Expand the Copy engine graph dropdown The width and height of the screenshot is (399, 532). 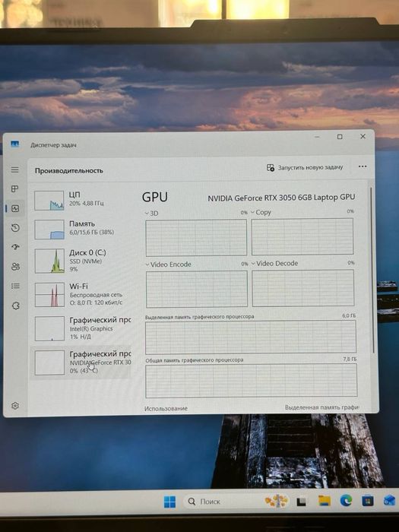point(261,212)
